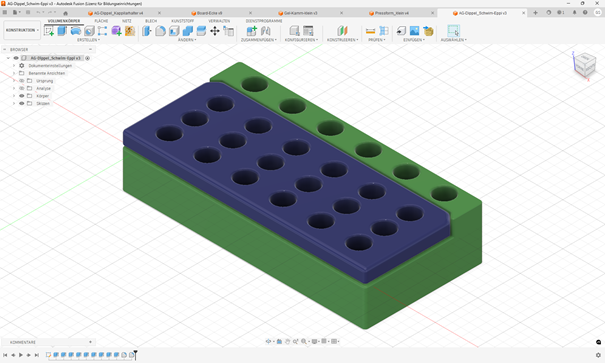The width and height of the screenshot is (605, 363).
Task: Switch to the KUNSTSTOFF ribbon tab
Action: (183, 21)
